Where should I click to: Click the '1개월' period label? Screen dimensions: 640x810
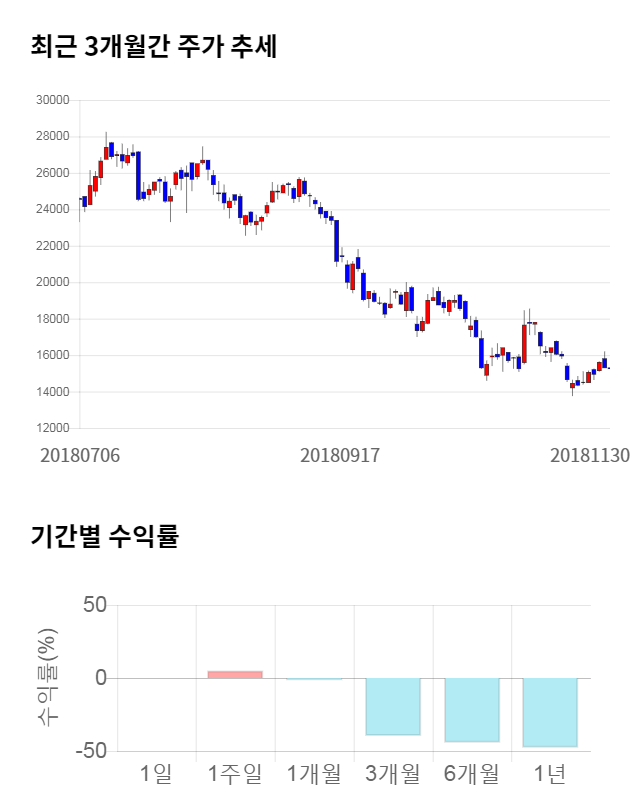coord(314,773)
